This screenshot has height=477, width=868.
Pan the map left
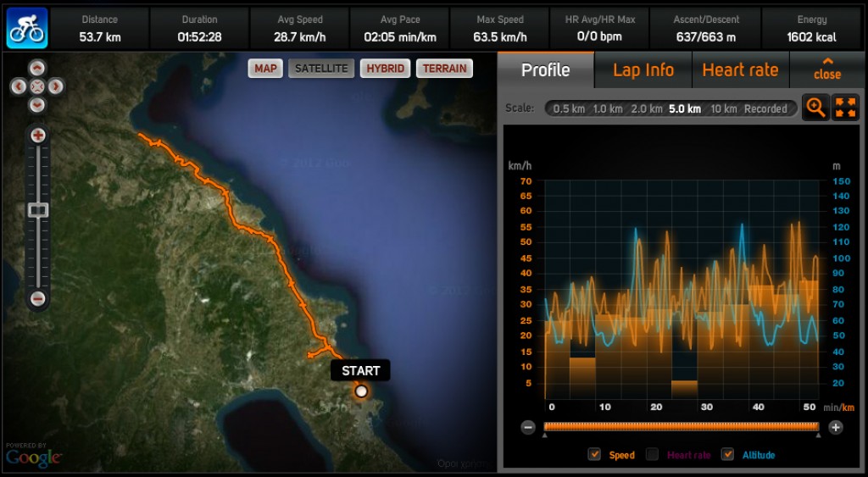point(19,86)
